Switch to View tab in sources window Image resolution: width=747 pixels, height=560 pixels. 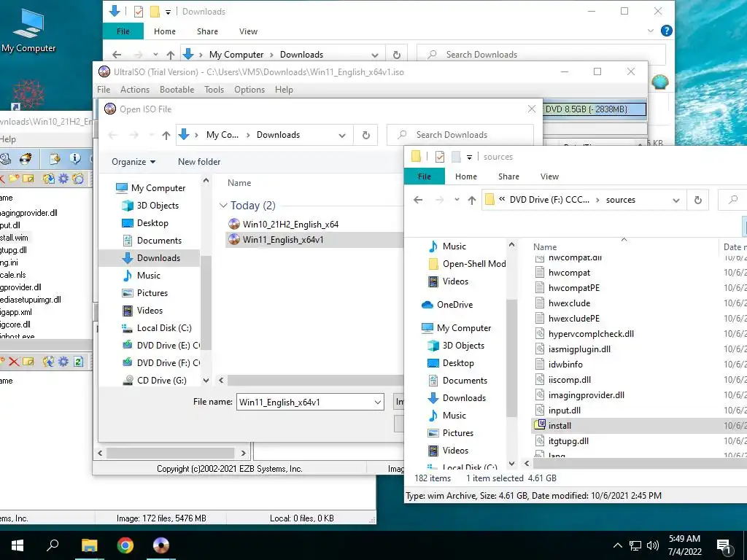pos(549,176)
